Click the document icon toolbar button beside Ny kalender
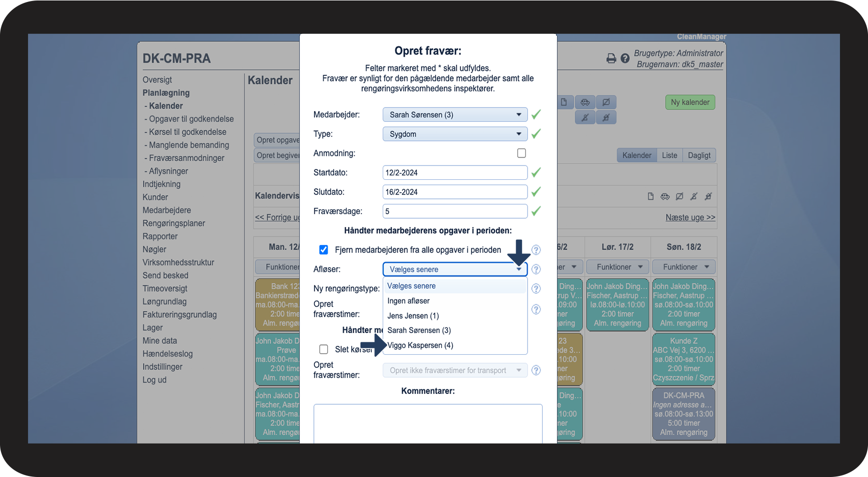This screenshot has height=477, width=868. (x=564, y=102)
